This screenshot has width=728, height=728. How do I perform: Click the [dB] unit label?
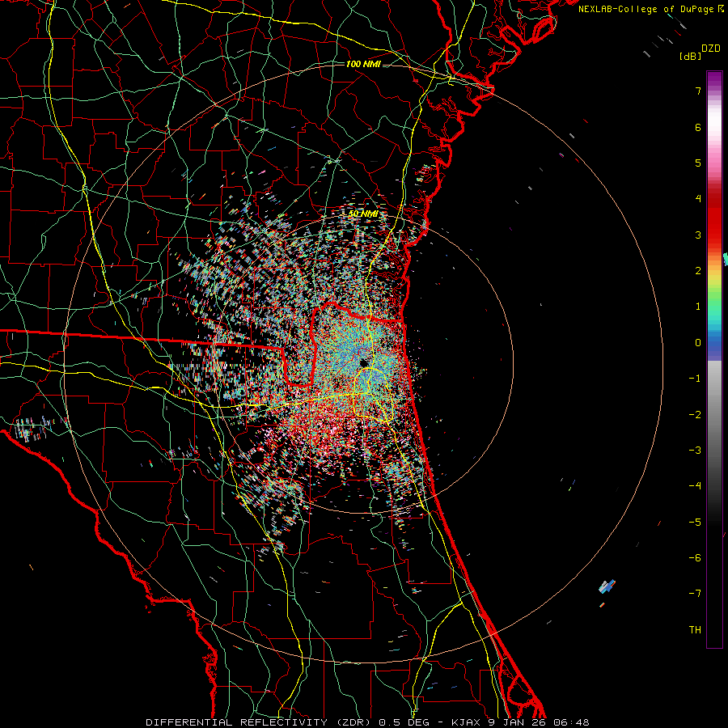[x=691, y=57]
